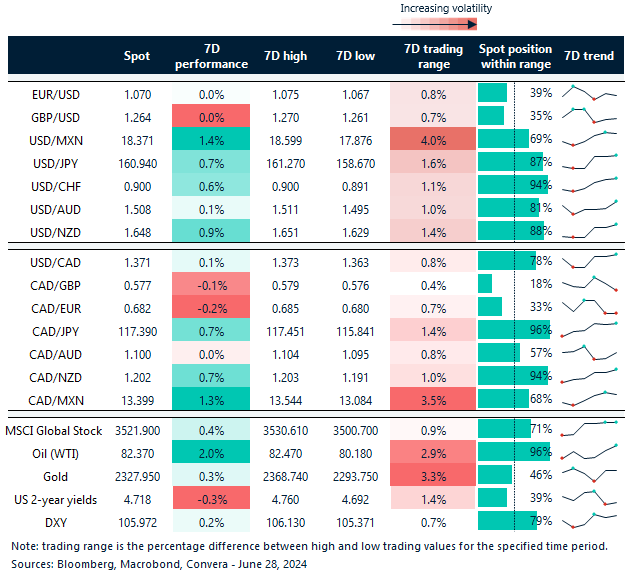The height and width of the screenshot is (577, 633).
Task: Click the 7D performance column header
Action: [x=212, y=56]
